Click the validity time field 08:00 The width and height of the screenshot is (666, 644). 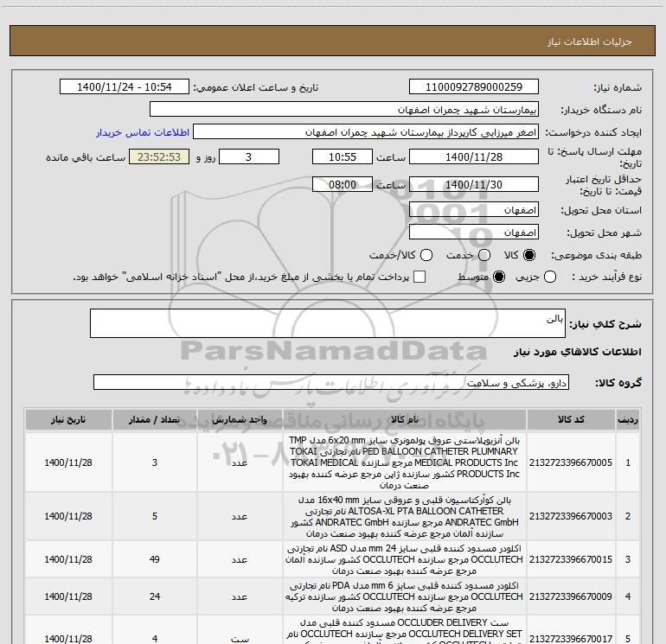tap(343, 184)
